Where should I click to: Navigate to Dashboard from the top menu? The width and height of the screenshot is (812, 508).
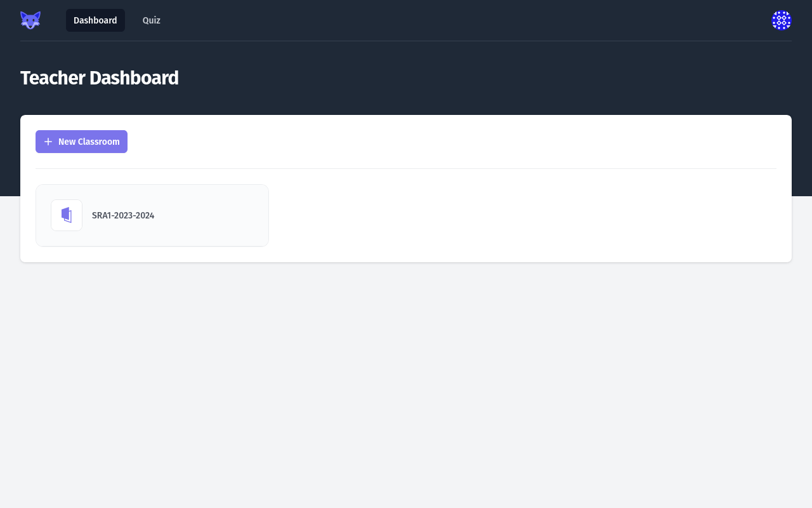point(95,20)
